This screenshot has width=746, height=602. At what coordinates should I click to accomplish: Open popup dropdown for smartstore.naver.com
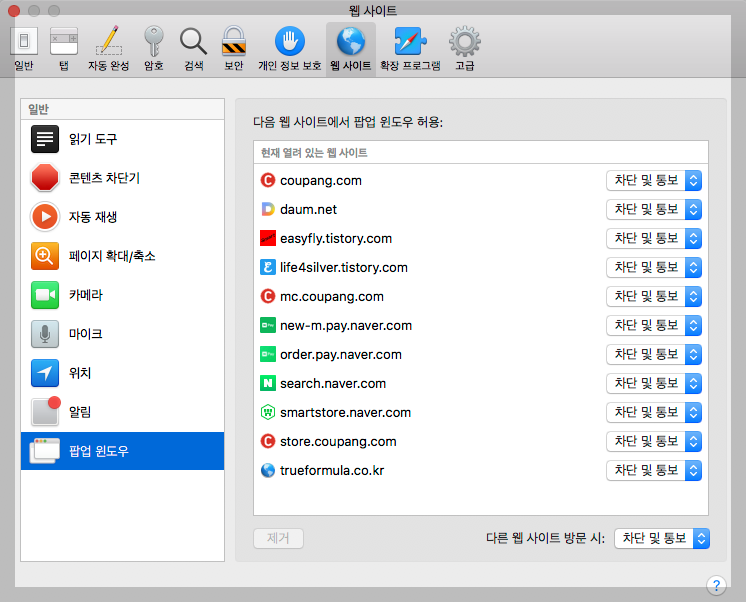click(x=654, y=412)
